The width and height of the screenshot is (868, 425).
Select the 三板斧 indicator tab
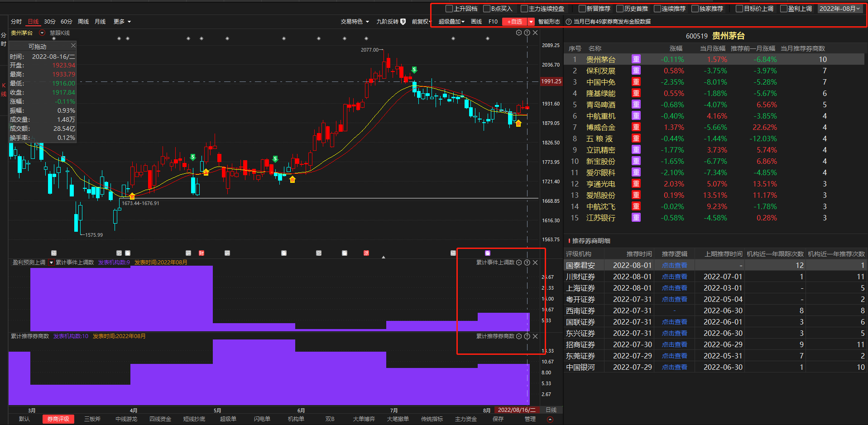tap(92, 419)
